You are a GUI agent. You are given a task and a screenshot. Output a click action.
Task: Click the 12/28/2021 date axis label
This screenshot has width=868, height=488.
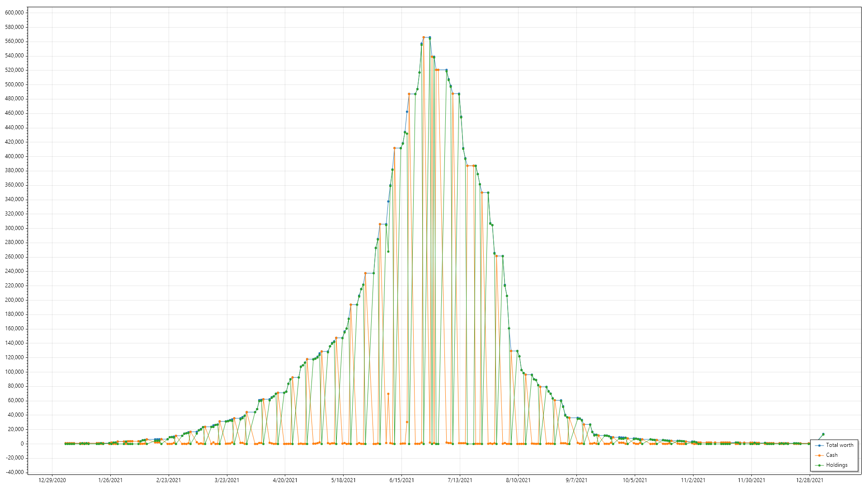(x=809, y=480)
